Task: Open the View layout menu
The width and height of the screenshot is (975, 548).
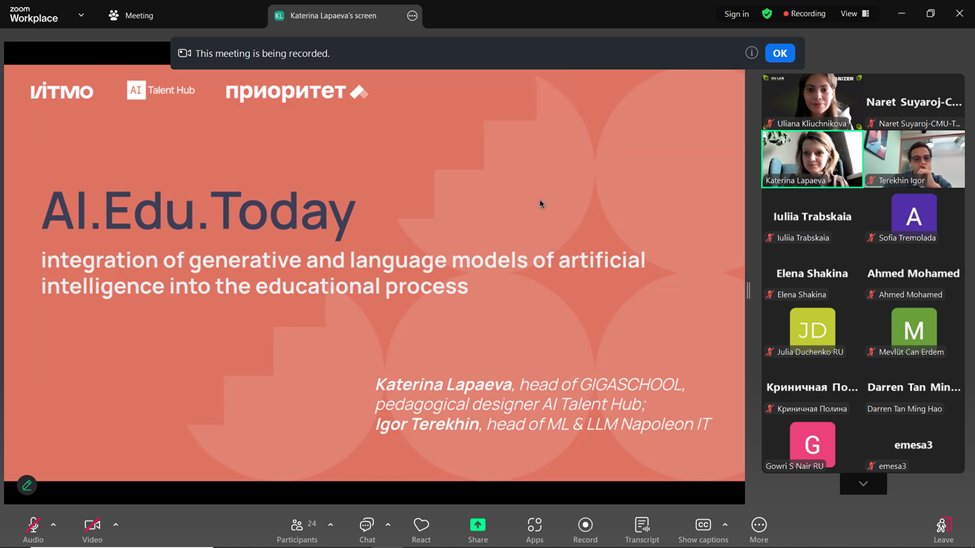Action: pyautogui.click(x=855, y=14)
